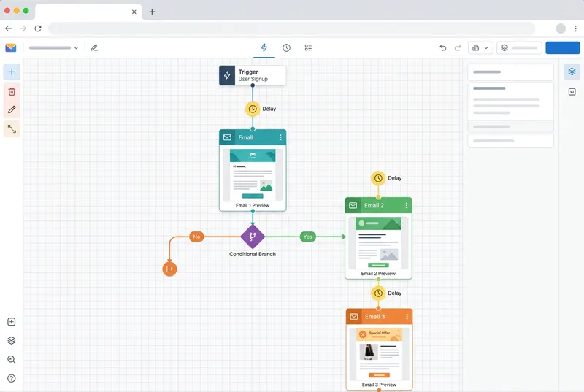584x392 pixels.
Task: Select the red pencil edit tool
Action: tap(12, 110)
